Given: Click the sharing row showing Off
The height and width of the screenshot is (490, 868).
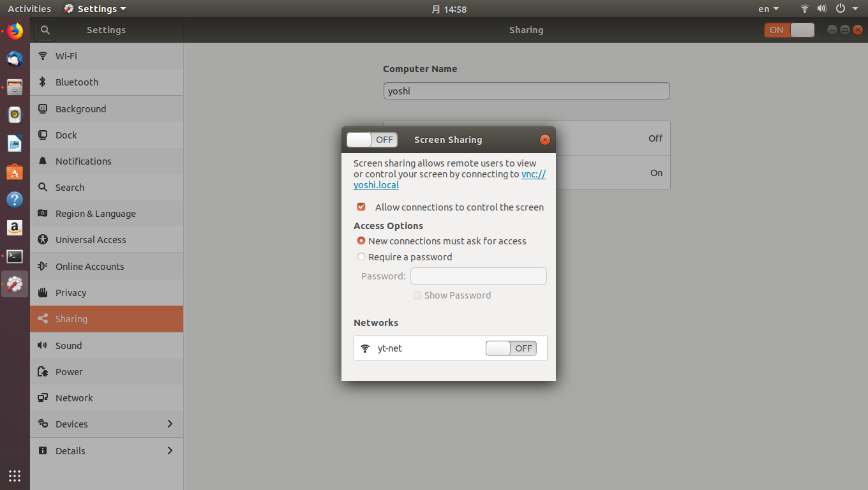Looking at the screenshot, I should pyautogui.click(x=527, y=138).
